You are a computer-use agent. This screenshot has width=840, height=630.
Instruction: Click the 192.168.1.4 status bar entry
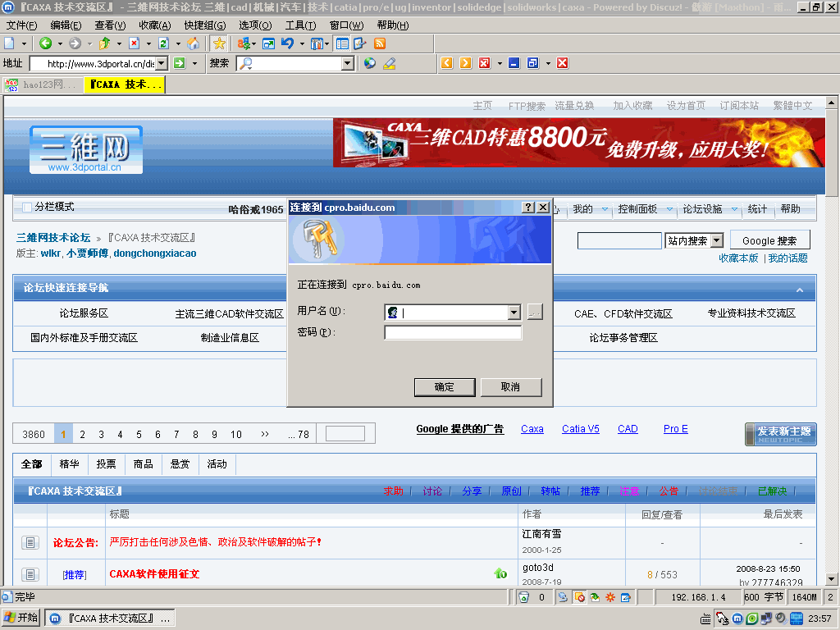[x=699, y=597]
